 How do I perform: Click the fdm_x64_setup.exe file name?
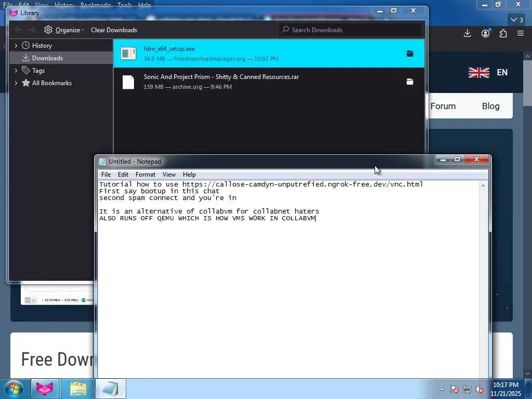169,49
